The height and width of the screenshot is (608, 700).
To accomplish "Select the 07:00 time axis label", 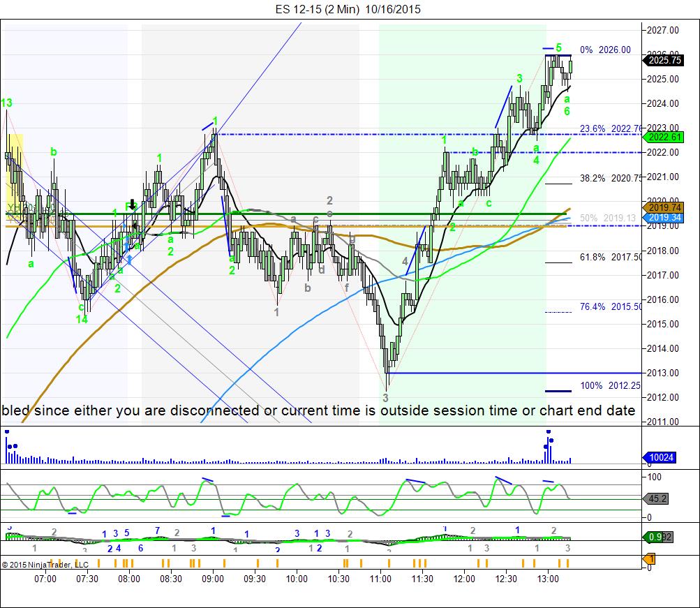I will pyautogui.click(x=45, y=579).
